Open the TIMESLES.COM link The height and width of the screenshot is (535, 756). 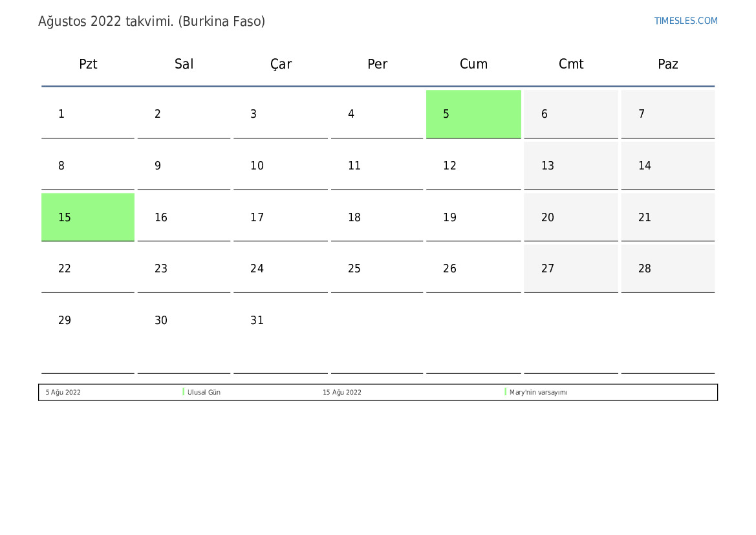686,21
